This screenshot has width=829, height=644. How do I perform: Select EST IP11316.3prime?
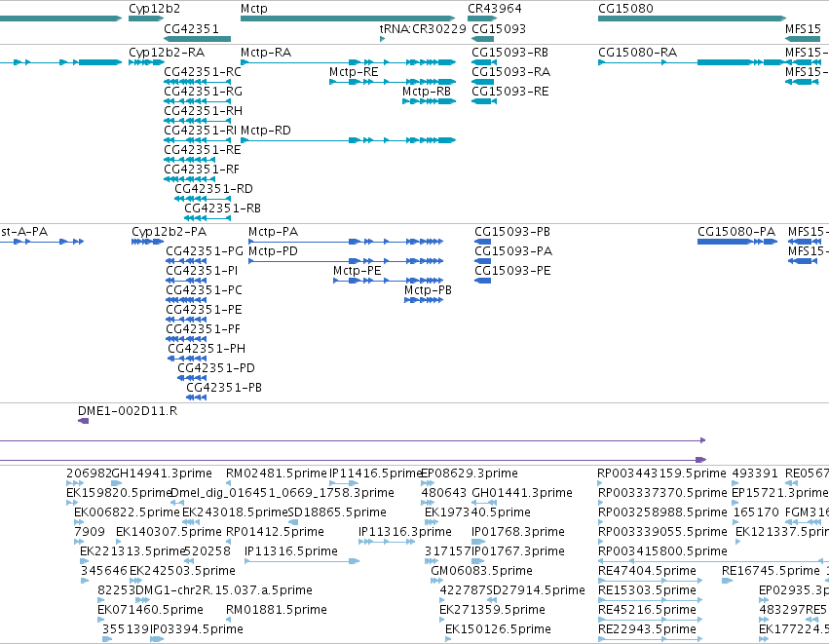405,532
